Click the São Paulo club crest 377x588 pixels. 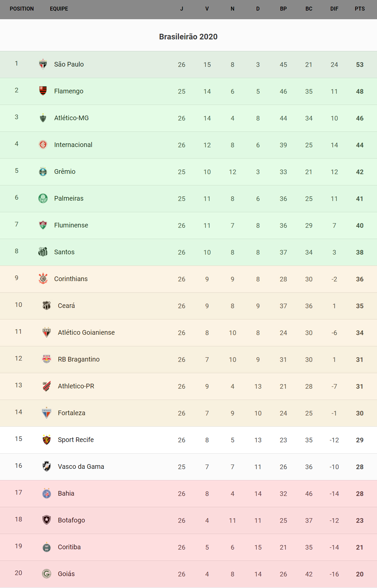[43, 64]
